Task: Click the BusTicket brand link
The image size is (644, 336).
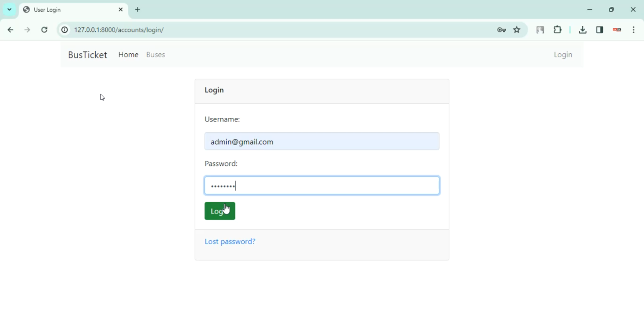Action: pyautogui.click(x=88, y=55)
